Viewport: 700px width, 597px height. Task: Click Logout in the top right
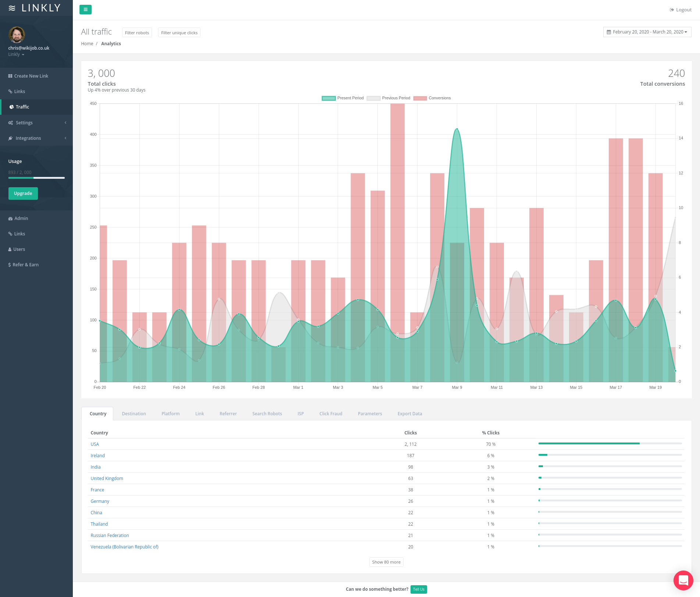pos(681,10)
